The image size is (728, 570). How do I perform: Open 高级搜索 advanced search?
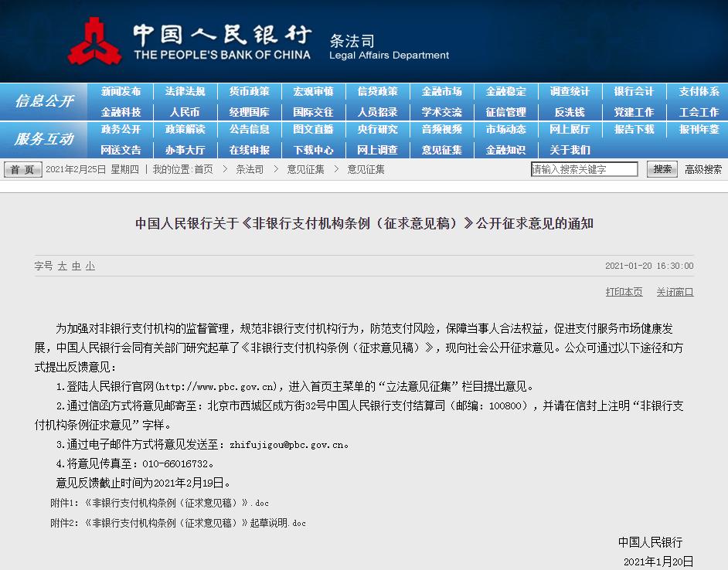(x=703, y=168)
